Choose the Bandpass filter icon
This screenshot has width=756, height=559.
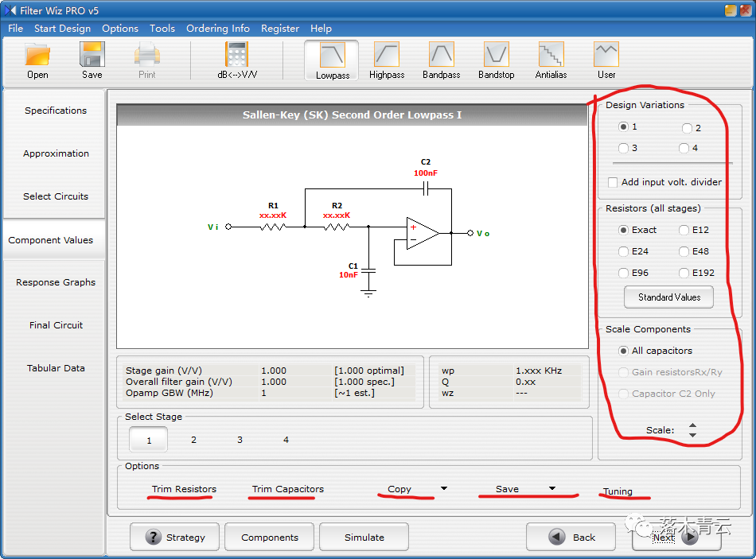coord(441,56)
